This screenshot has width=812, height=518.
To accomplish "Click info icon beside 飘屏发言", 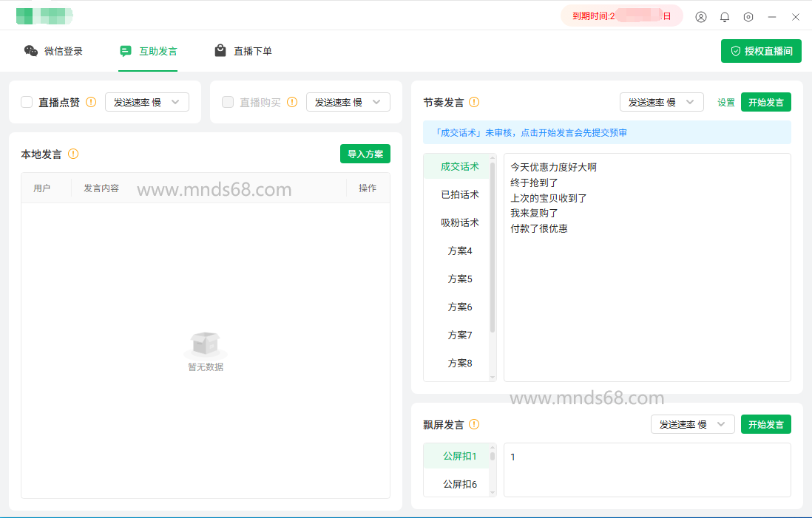I will 474,424.
